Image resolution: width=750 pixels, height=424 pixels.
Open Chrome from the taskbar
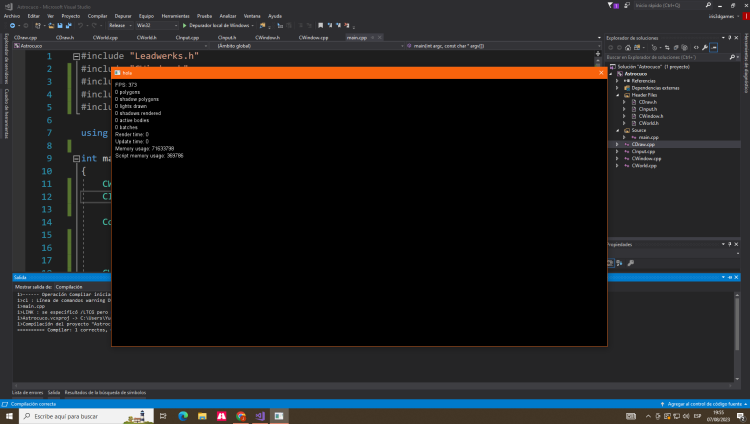point(241,416)
